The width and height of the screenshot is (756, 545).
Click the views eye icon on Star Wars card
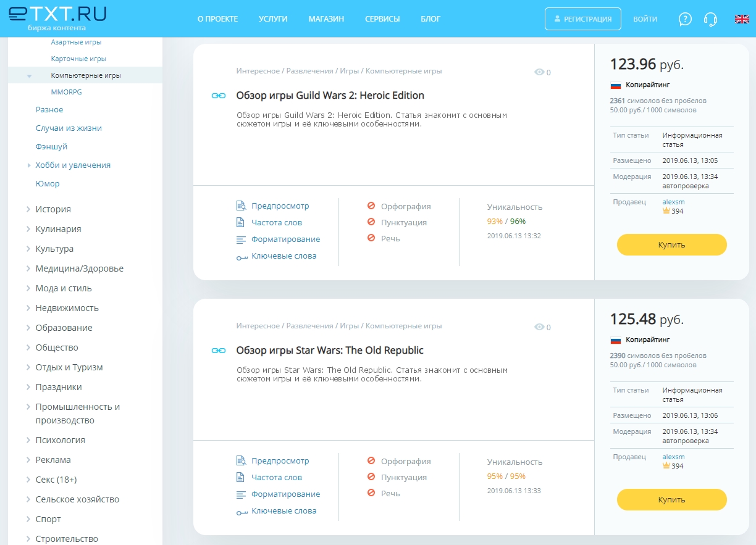[x=539, y=327]
